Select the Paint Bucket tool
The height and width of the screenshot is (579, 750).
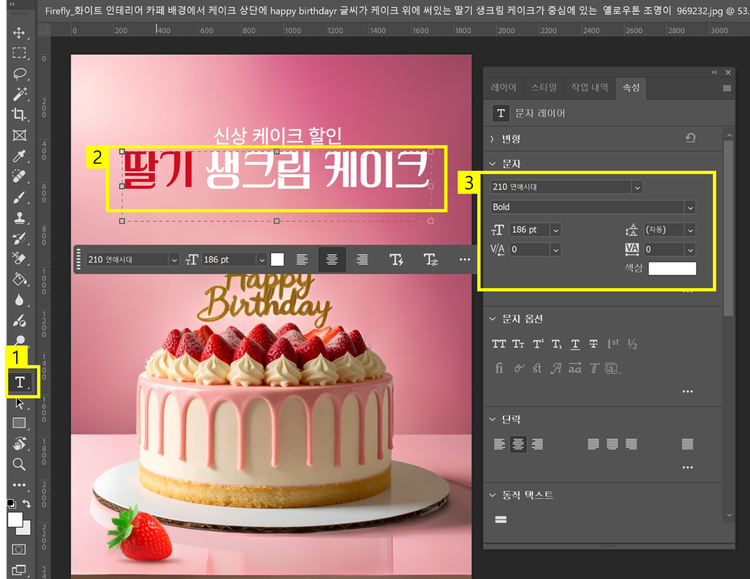pos(19,279)
